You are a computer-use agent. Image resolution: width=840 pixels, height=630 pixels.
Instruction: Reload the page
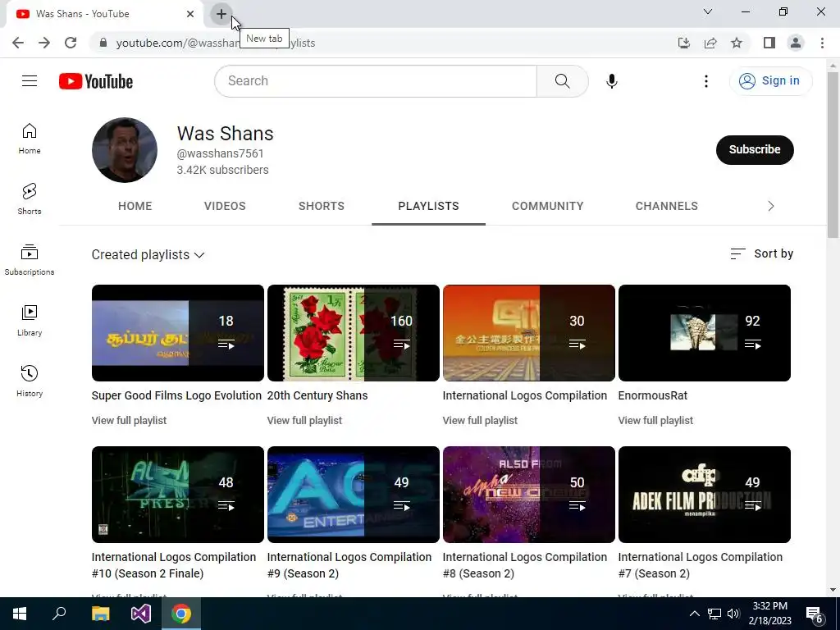(71, 43)
